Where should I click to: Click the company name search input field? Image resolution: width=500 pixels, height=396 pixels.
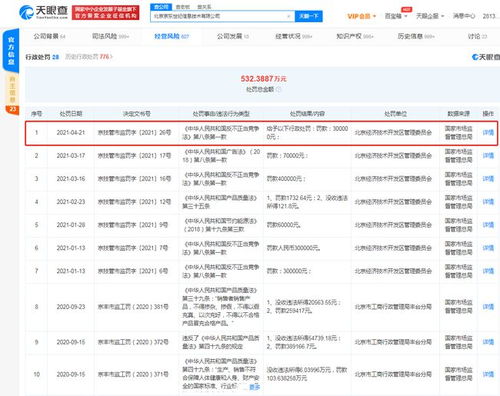point(219,16)
